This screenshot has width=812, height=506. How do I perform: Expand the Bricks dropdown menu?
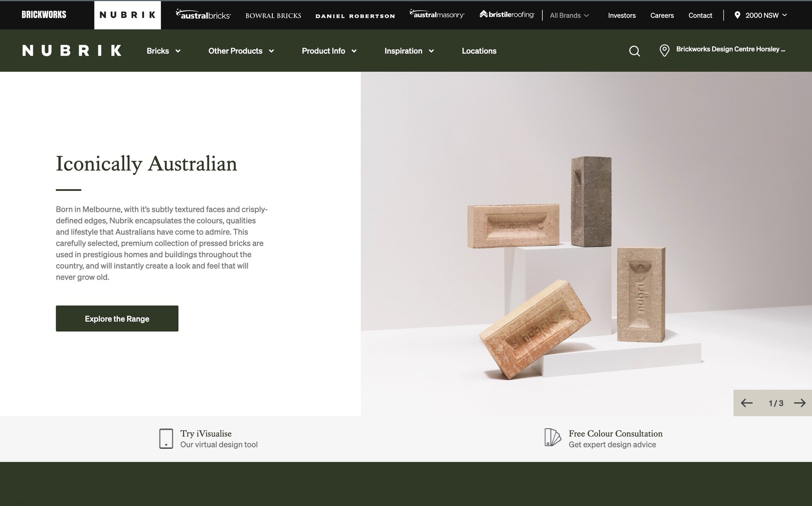[x=164, y=51]
